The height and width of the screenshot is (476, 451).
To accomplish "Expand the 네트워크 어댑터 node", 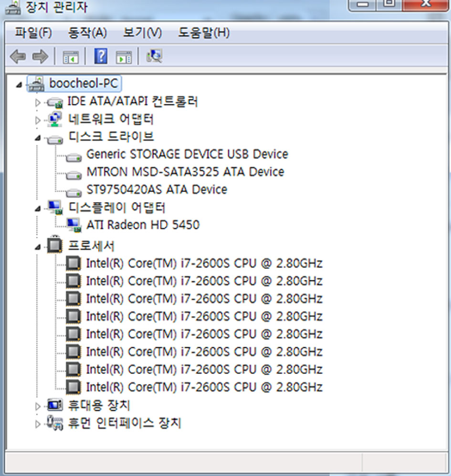I will point(38,120).
